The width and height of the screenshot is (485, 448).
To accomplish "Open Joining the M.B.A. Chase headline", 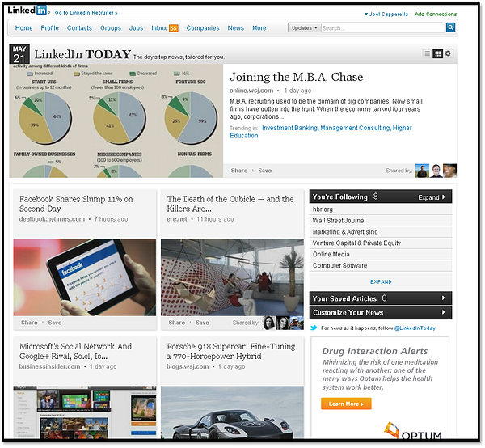I will pos(296,77).
